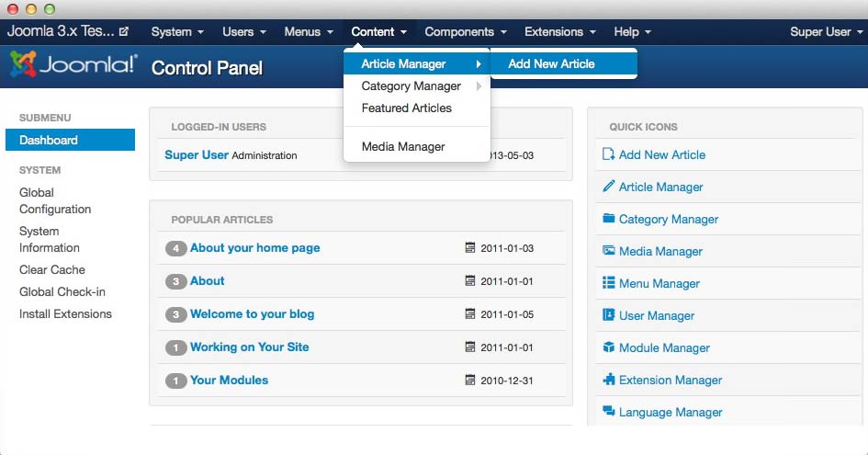Open the Extensions dropdown menu
Viewport: 868px width, 455px height.
pos(559,31)
